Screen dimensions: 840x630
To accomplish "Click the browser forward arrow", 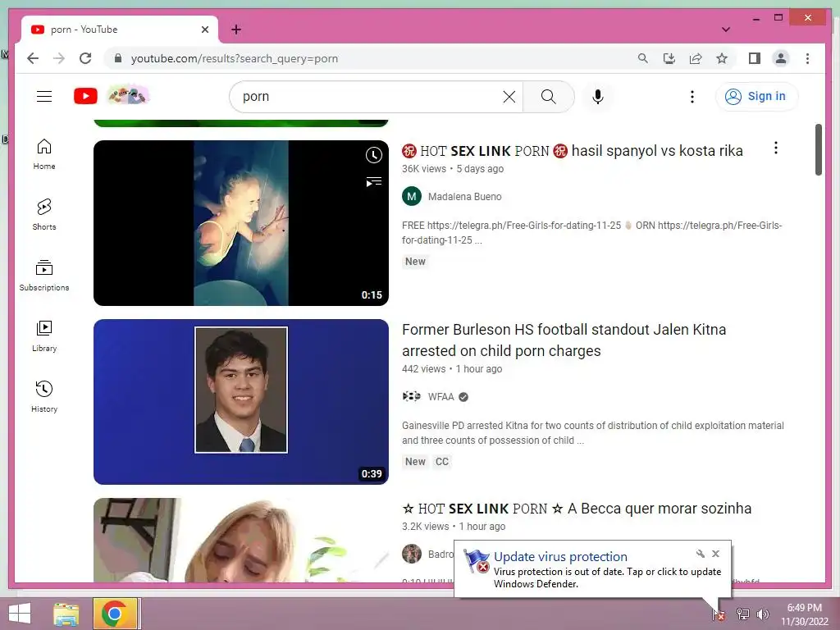I will (59, 58).
